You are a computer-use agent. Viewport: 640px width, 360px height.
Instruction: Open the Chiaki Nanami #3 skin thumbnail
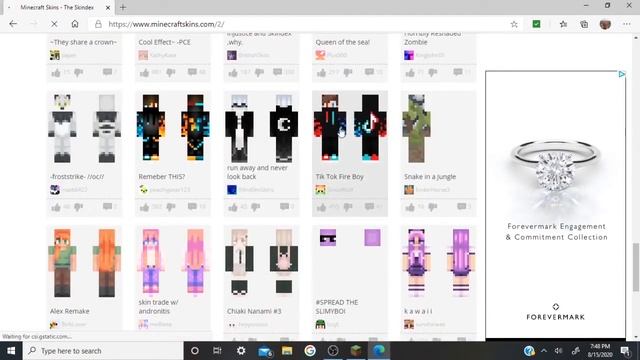(x=261, y=262)
